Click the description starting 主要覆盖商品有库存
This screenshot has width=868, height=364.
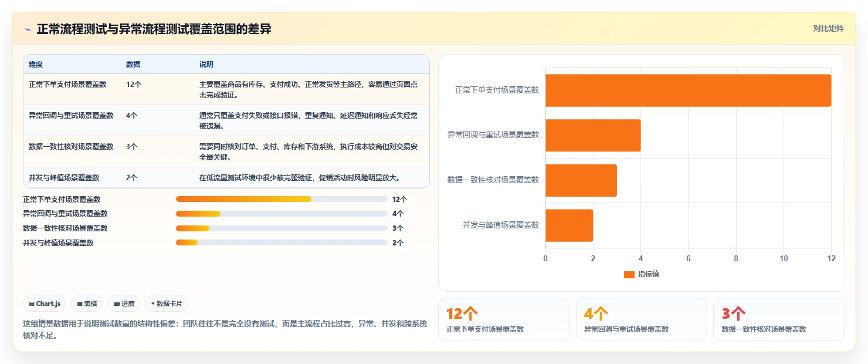(x=309, y=89)
